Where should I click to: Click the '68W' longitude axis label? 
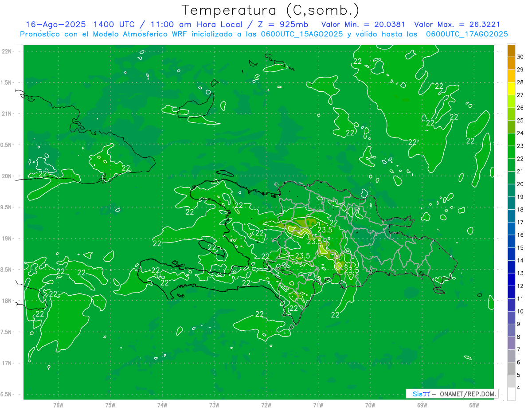point(474,405)
